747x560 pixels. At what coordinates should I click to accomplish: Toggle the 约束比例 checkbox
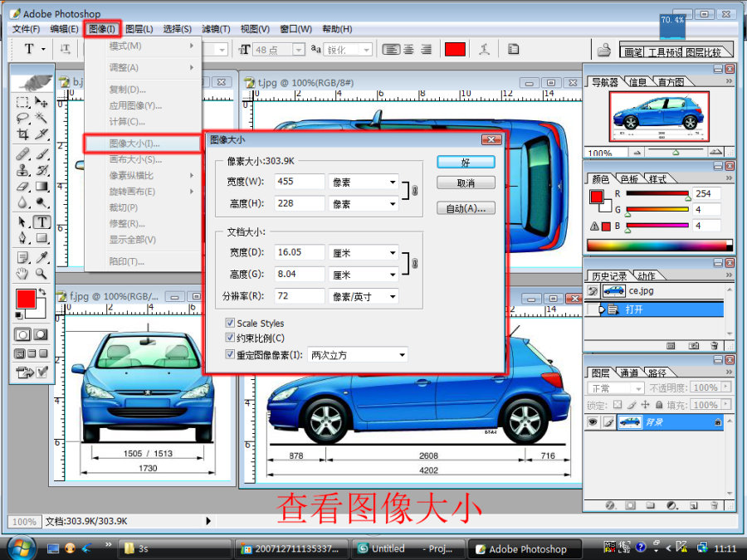[230, 338]
